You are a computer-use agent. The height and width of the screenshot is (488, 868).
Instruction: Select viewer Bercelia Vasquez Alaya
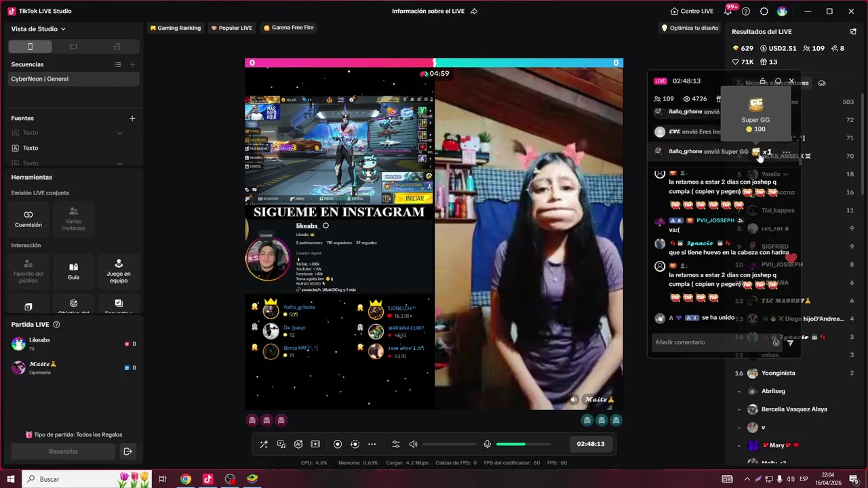click(794, 409)
